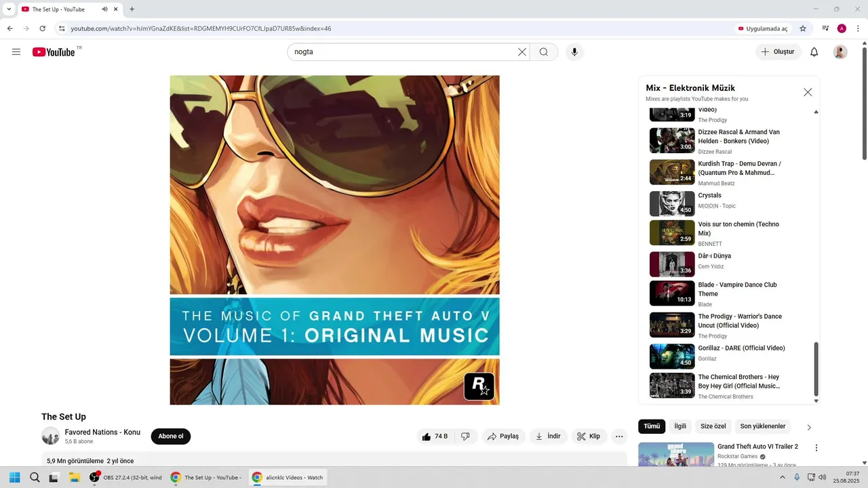Open volume control in system tray
This screenshot has width=868, height=488.
pos(823,477)
